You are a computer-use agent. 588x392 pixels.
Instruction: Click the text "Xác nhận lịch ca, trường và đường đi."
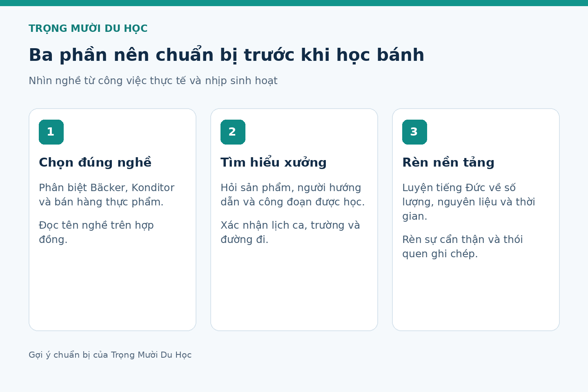[290, 232]
